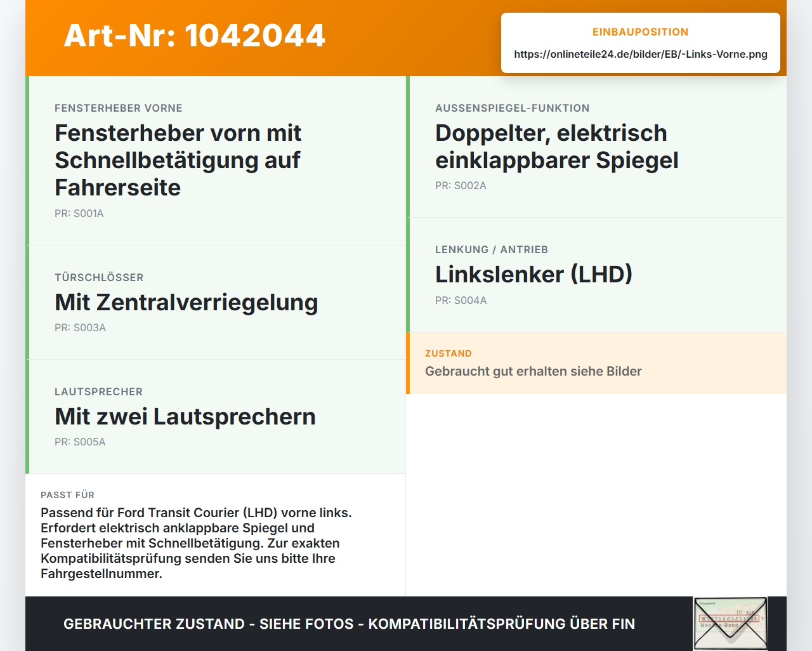Select Linkslenker (LHD) heading

point(534,274)
